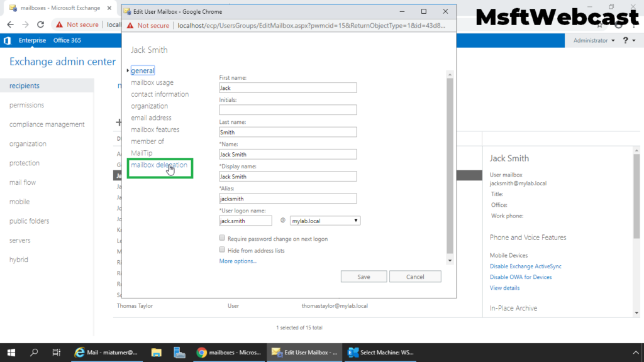Screen dimensions: 644x362
Task: Click the browser forward arrow
Action: [25, 25]
